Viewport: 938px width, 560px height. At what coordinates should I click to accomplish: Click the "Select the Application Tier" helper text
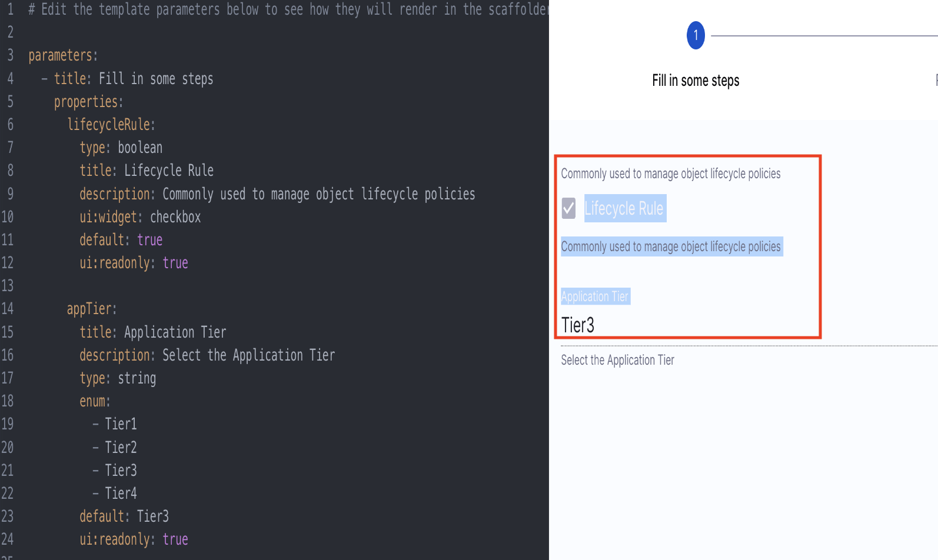(617, 360)
